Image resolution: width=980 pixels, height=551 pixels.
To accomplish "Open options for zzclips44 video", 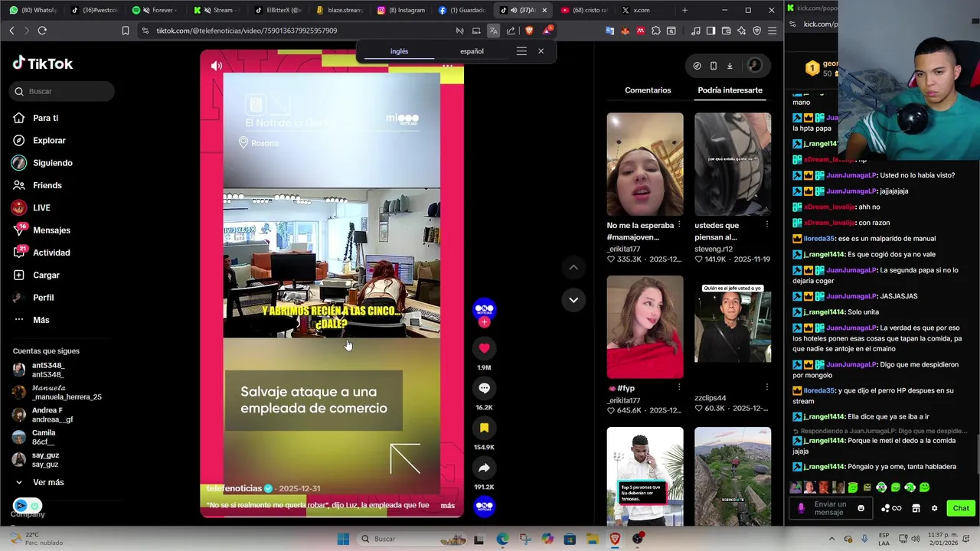I will pyautogui.click(x=766, y=387).
